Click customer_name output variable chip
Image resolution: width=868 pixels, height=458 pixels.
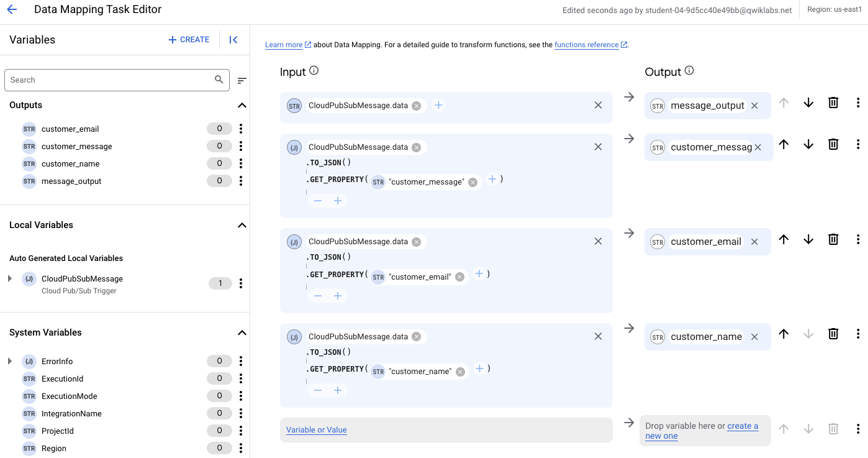click(x=706, y=337)
